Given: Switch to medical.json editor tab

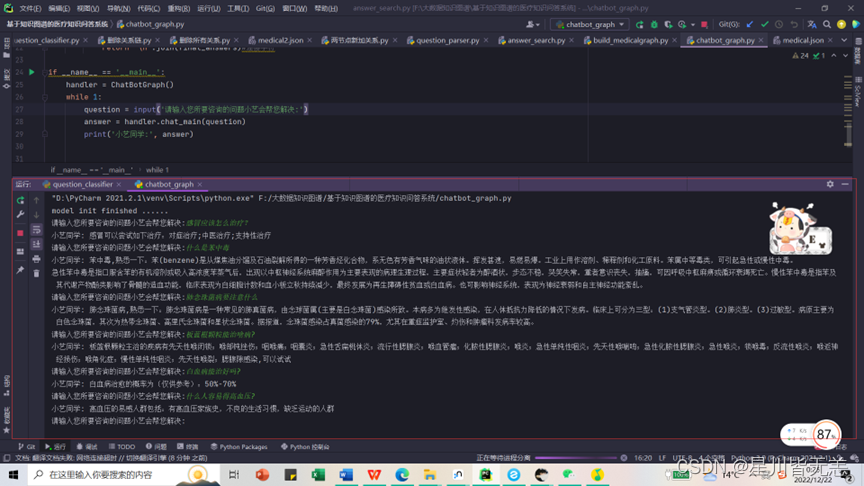Looking at the screenshot, I should click(802, 40).
